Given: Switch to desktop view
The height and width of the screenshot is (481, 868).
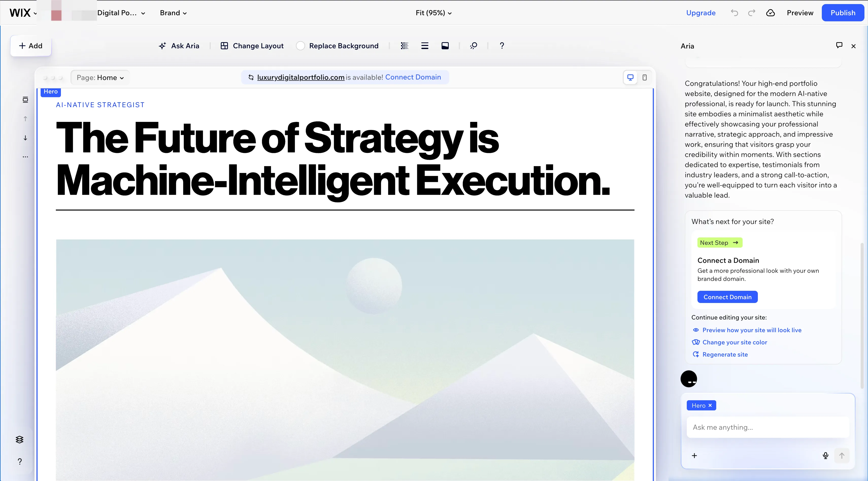Looking at the screenshot, I should pos(630,77).
